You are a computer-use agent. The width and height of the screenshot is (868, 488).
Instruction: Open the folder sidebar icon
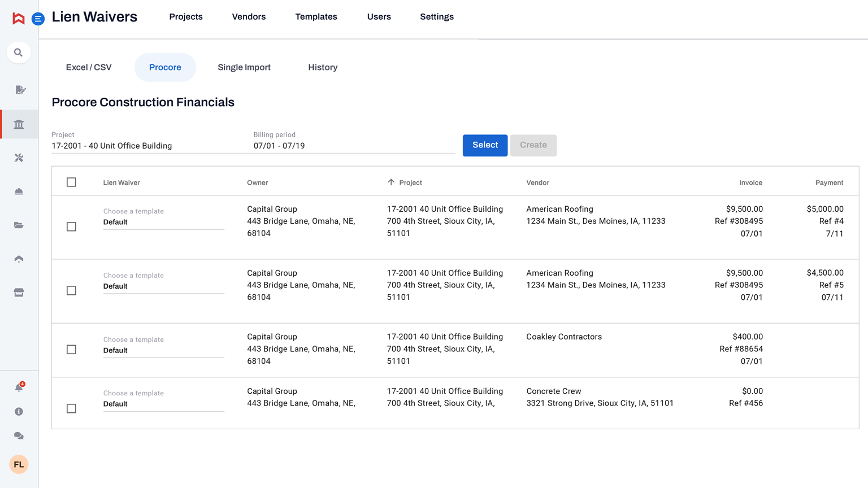pyautogui.click(x=19, y=225)
